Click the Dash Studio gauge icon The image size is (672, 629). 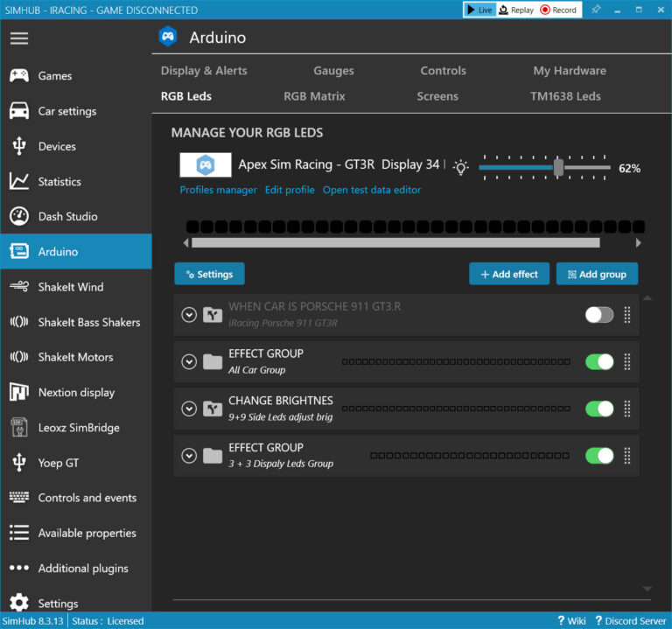(19, 216)
